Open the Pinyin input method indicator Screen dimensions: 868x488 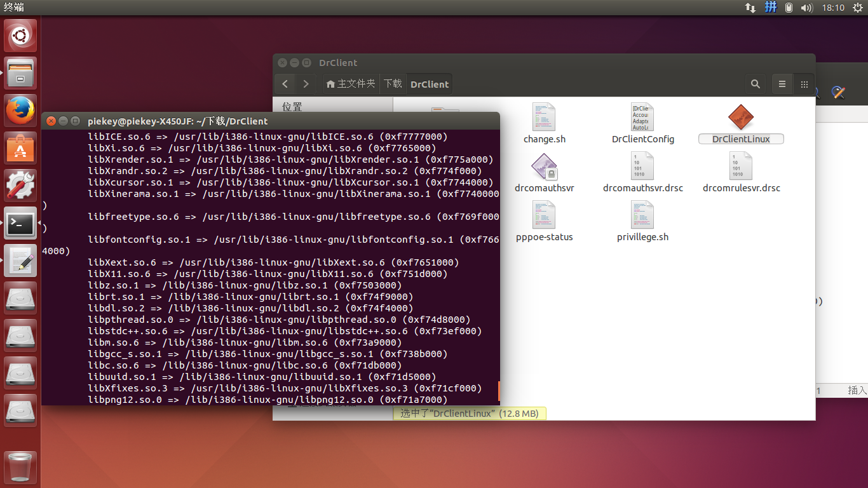click(770, 8)
